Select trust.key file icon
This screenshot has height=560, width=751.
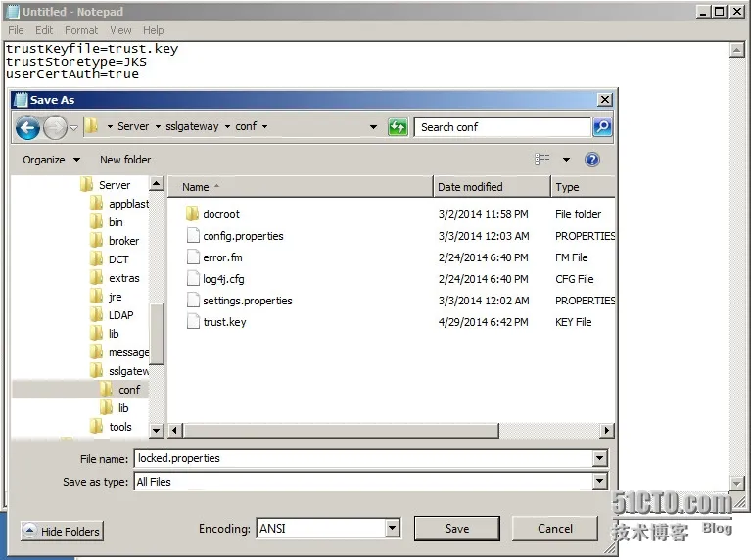click(x=193, y=321)
